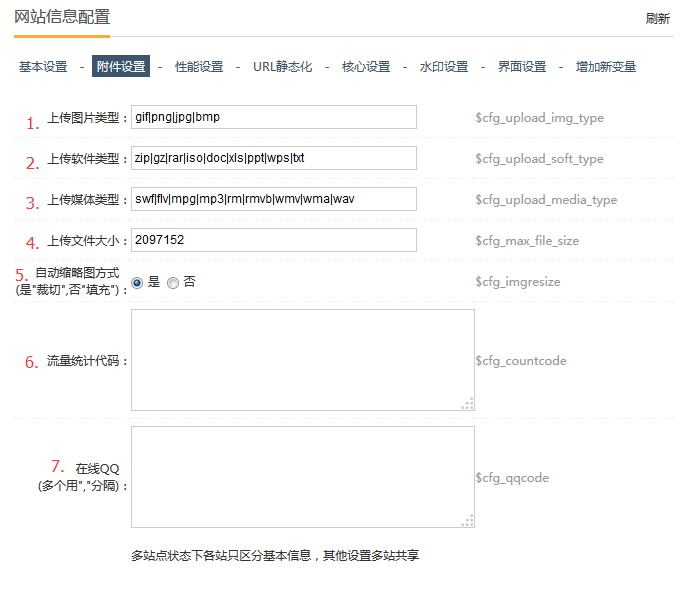Image resolution: width=680 pixels, height=591 pixels.
Task: Select the 附件设置 tab
Action: tap(121, 67)
